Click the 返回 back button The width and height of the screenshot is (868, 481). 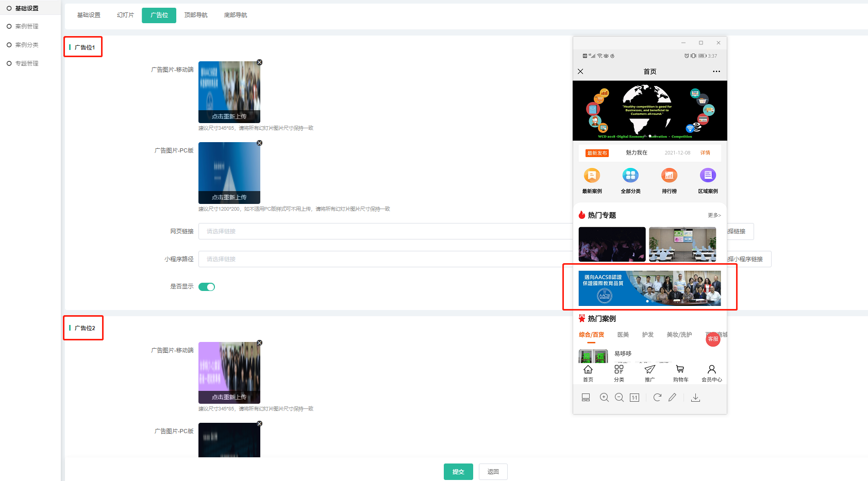click(493, 472)
